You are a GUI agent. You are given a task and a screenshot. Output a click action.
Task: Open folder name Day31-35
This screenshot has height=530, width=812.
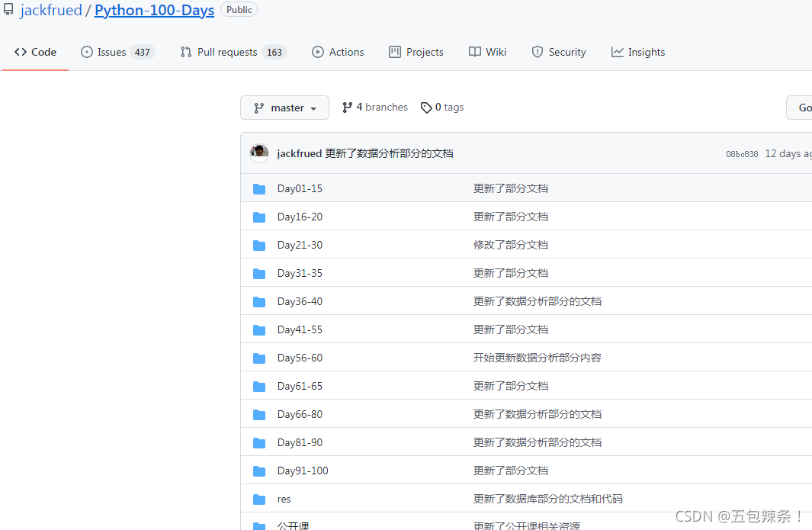tap(300, 273)
